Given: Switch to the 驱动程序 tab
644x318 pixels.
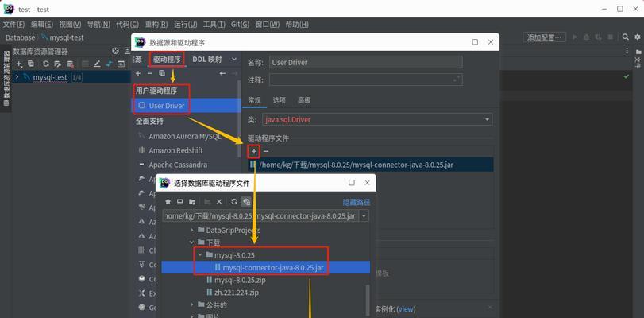Looking at the screenshot, I should click(167, 60).
